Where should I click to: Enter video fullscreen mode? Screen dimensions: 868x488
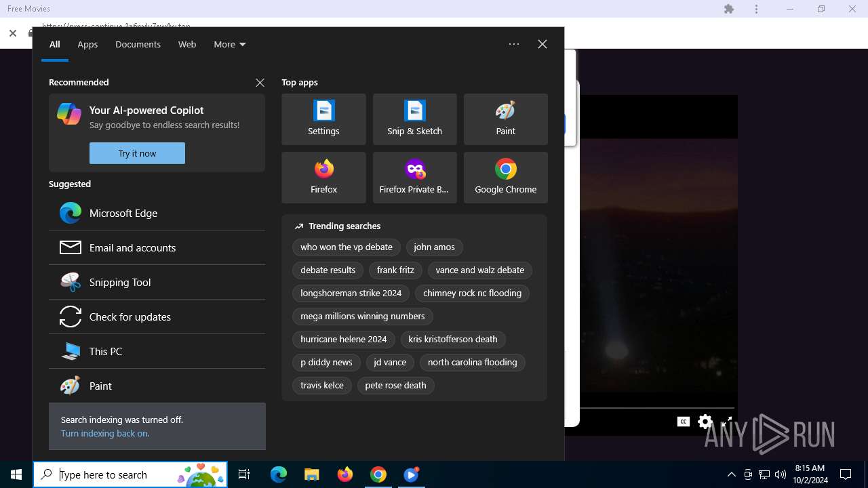727,422
